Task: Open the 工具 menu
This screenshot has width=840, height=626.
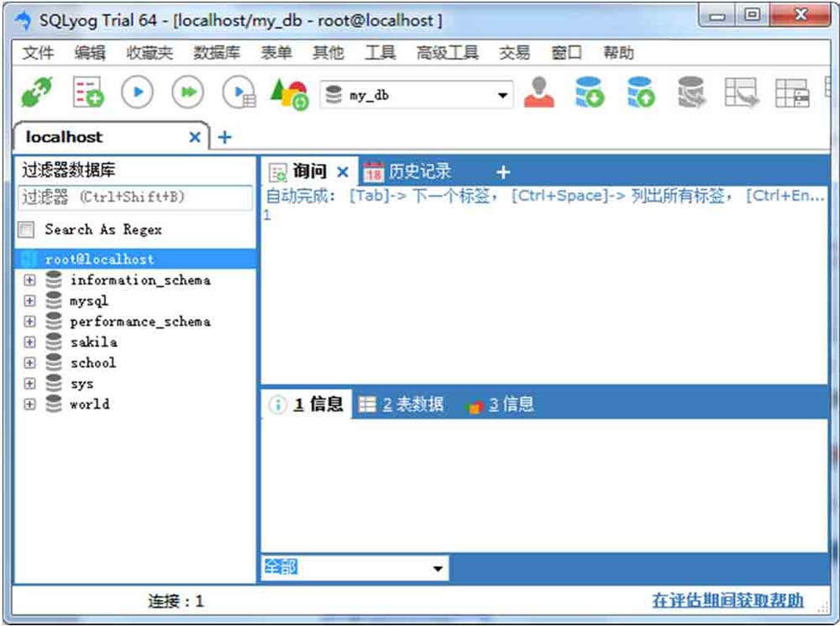Action: click(x=381, y=53)
